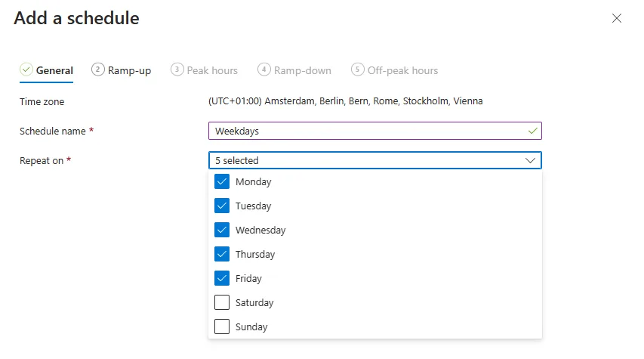Deselect the Friday checkbox
The height and width of the screenshot is (359, 644).
click(x=222, y=278)
